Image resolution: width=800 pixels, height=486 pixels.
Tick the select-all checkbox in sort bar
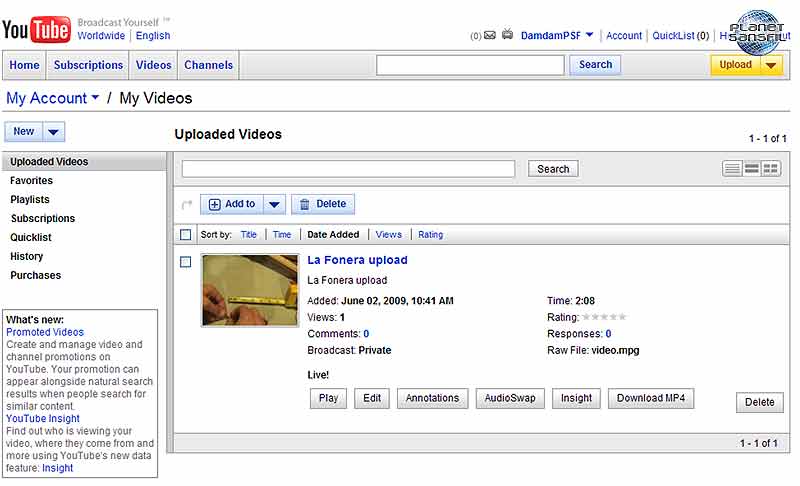point(185,235)
